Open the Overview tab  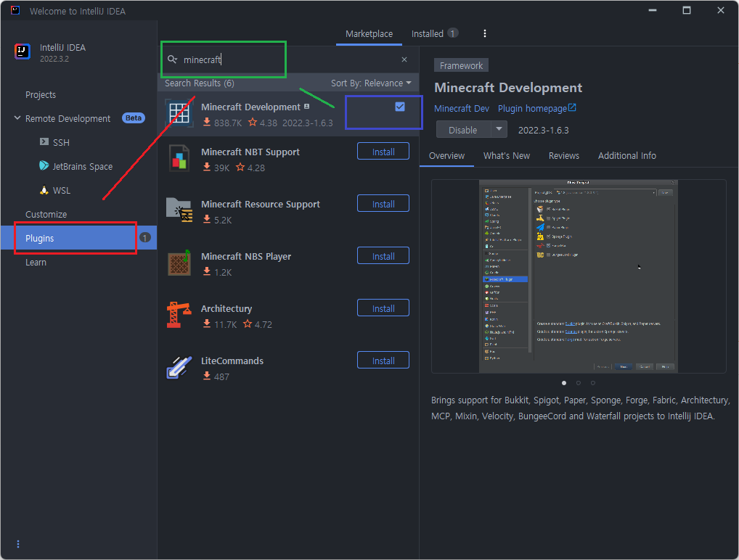point(446,156)
